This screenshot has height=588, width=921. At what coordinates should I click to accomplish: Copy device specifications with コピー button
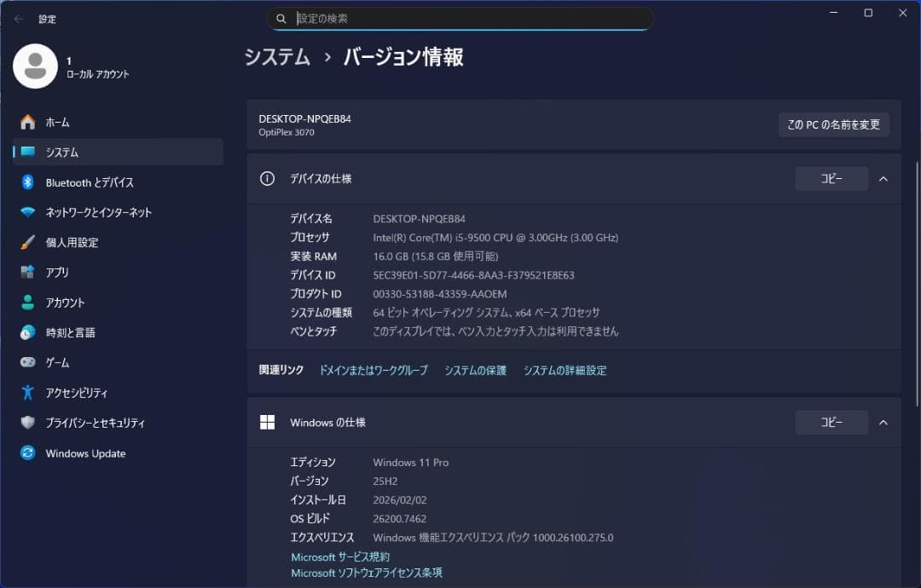tap(831, 178)
